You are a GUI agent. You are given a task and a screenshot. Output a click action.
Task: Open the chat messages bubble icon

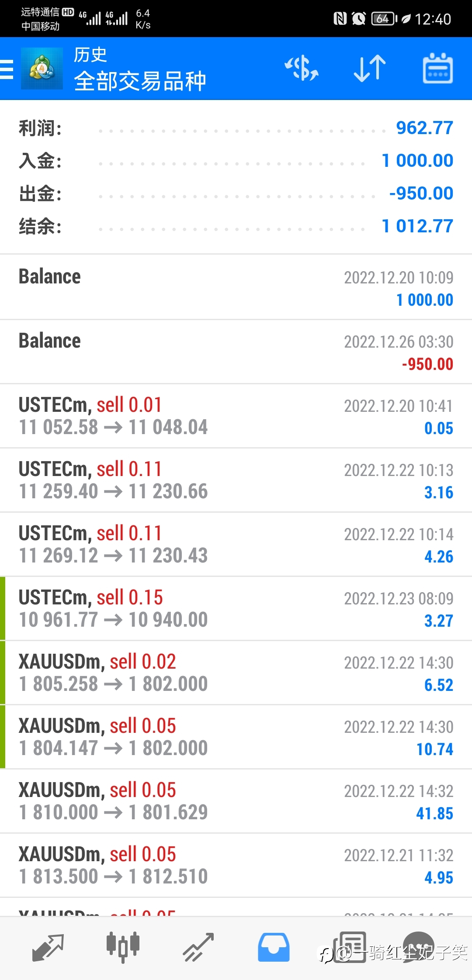pos(419,947)
